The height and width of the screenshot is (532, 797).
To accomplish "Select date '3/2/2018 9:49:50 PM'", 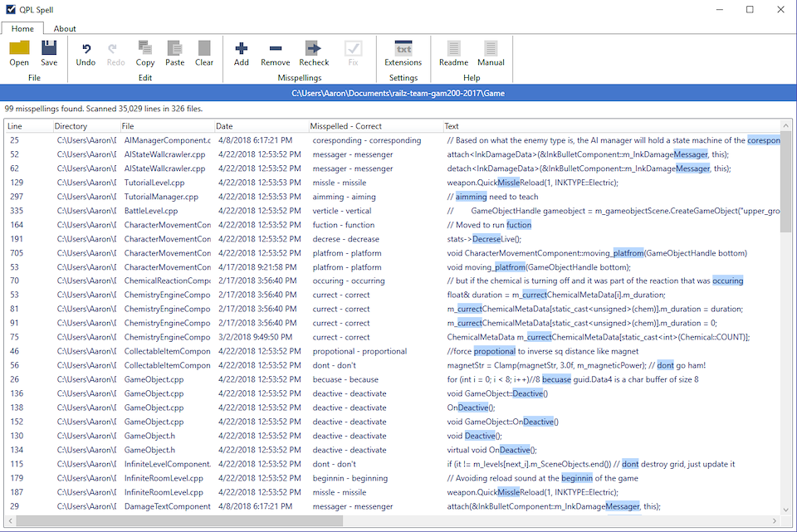I will point(255,337).
